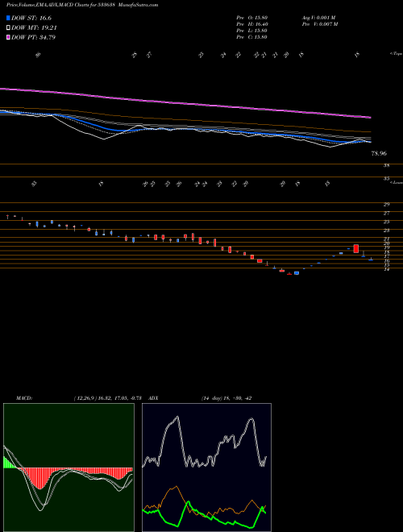The width and height of the screenshot is (403, 532).
Task: Select the 'DOW MT: 19.21' label
Action: [x=34, y=28]
